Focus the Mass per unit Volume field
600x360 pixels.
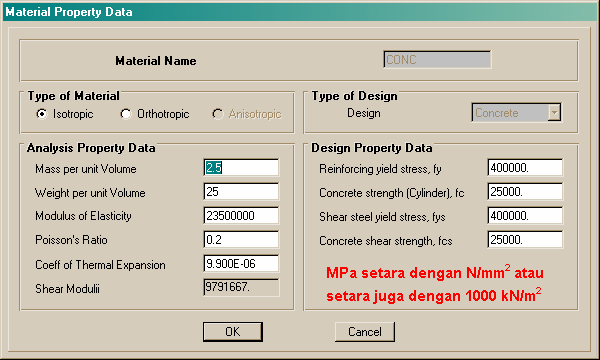pyautogui.click(x=241, y=168)
